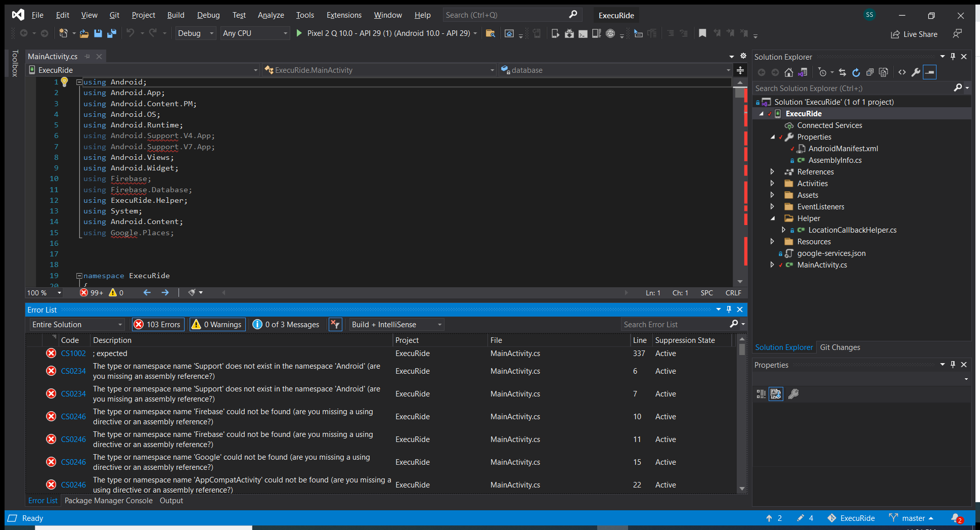
Task: Open the Android Device Manager icon
Action: 555,33
